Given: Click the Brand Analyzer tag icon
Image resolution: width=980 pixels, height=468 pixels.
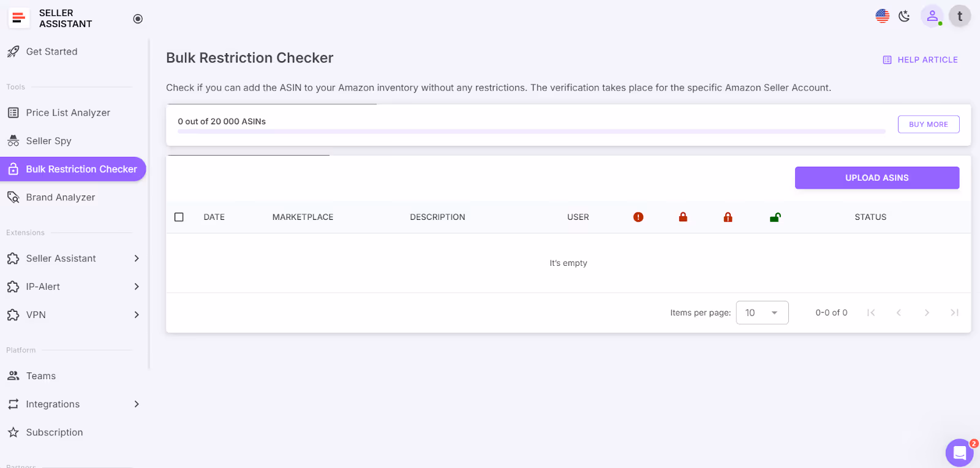Looking at the screenshot, I should [13, 197].
